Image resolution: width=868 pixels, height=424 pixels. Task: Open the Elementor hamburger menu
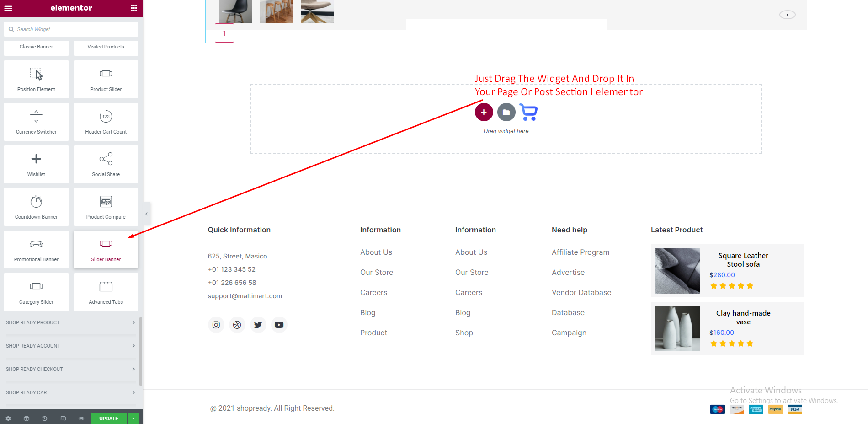[x=8, y=8]
